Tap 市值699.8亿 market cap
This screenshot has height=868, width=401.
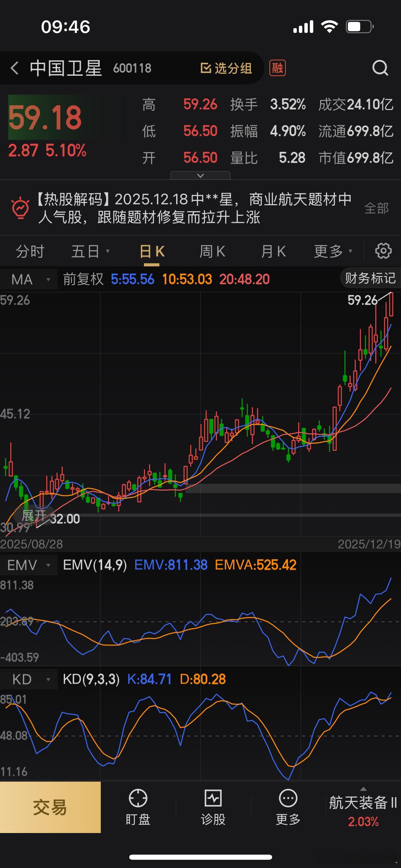pyautogui.click(x=356, y=158)
